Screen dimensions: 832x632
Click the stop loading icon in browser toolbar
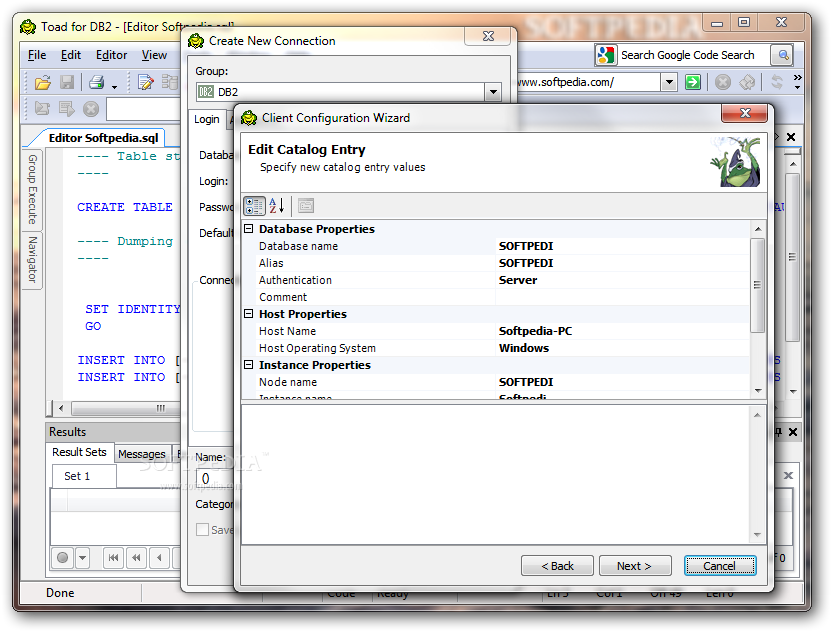click(723, 82)
